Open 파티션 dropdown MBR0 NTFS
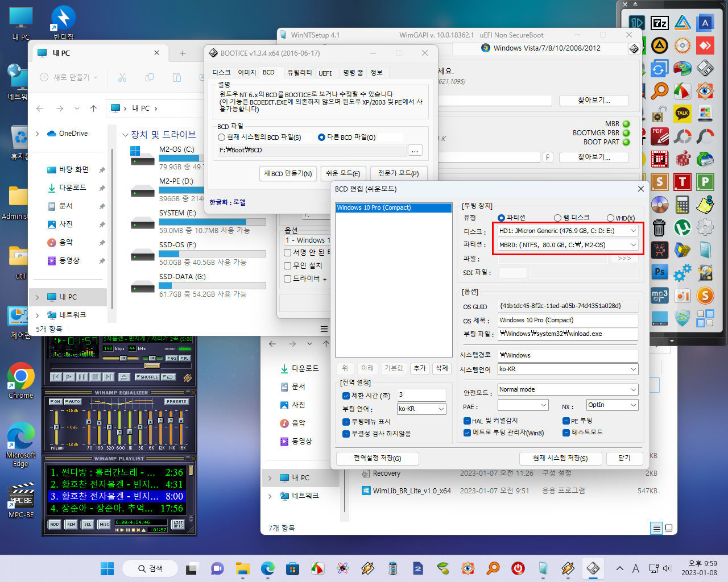This screenshot has height=582, width=728. click(568, 245)
